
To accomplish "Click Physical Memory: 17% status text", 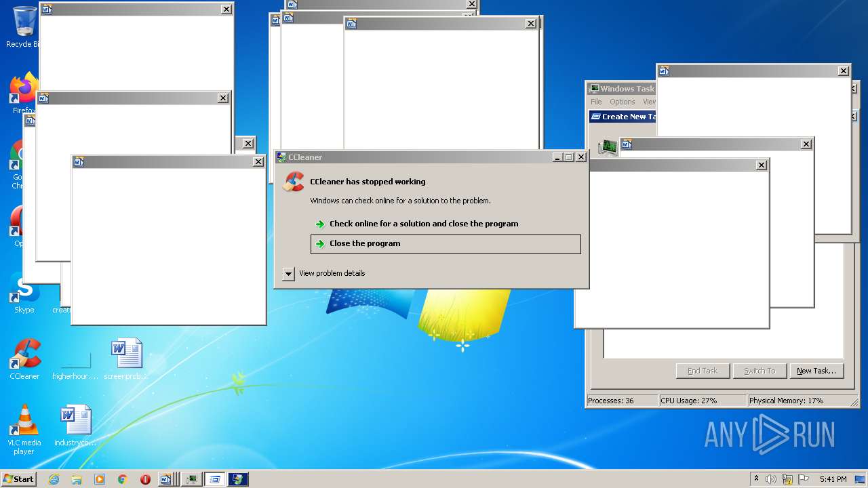I will (x=786, y=401).
